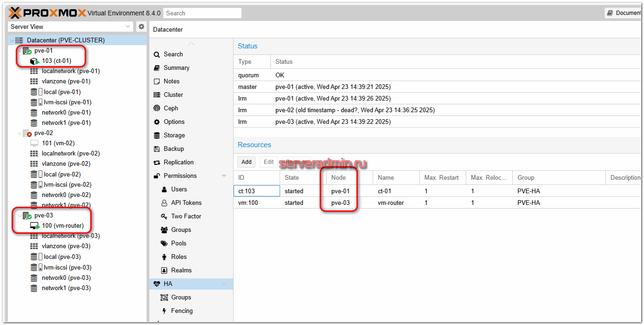Click the heartbeat icon for HA
Image resolution: width=644 pixels, height=325 pixels.
coord(157,284)
